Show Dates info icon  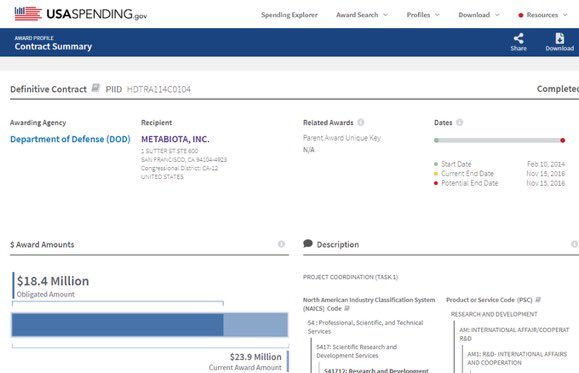459,122
